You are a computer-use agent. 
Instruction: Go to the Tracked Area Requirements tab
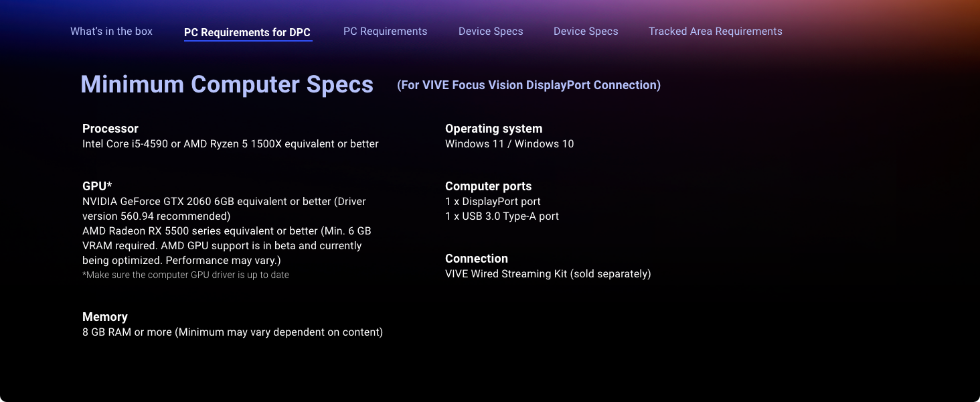point(715,31)
